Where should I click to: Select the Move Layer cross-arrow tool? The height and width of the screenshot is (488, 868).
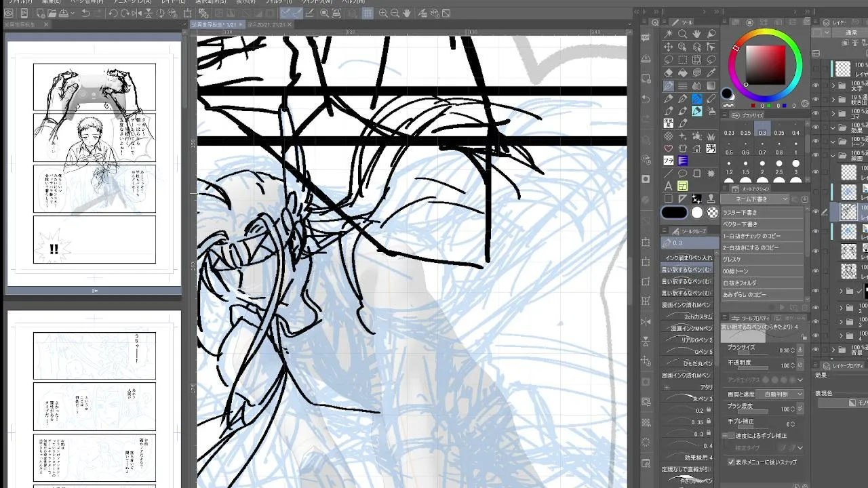tap(668, 47)
